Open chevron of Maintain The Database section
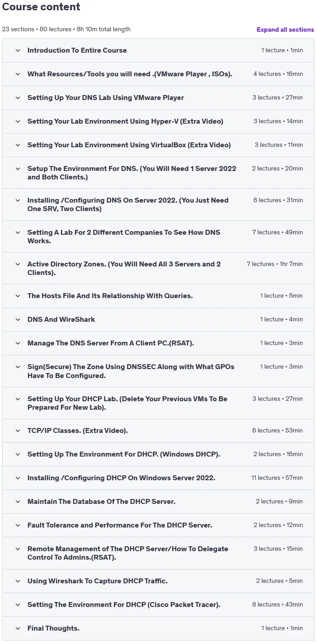Screen dimensions: 317x644 coord(18,502)
